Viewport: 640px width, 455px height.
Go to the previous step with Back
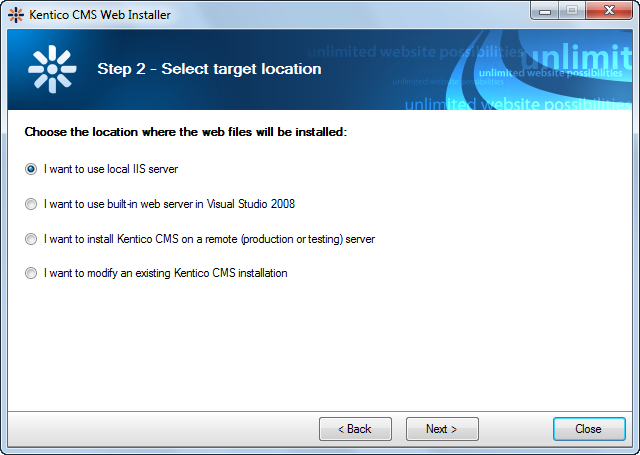[355, 429]
